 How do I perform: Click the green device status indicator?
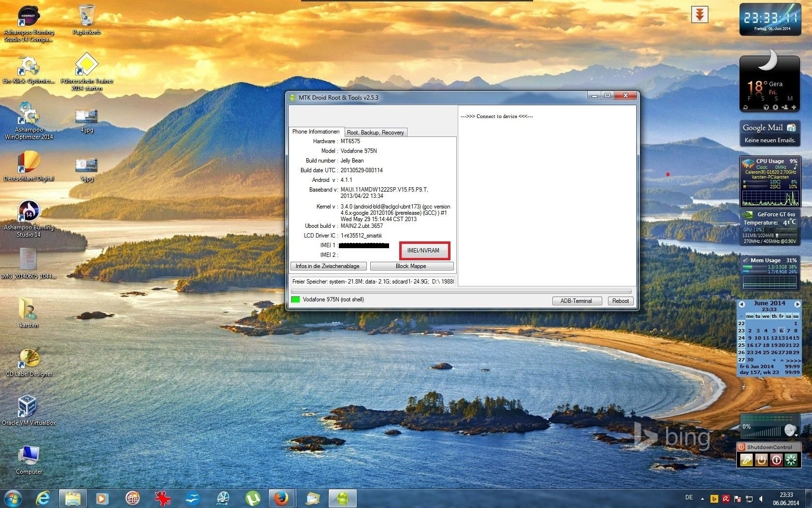pos(295,300)
